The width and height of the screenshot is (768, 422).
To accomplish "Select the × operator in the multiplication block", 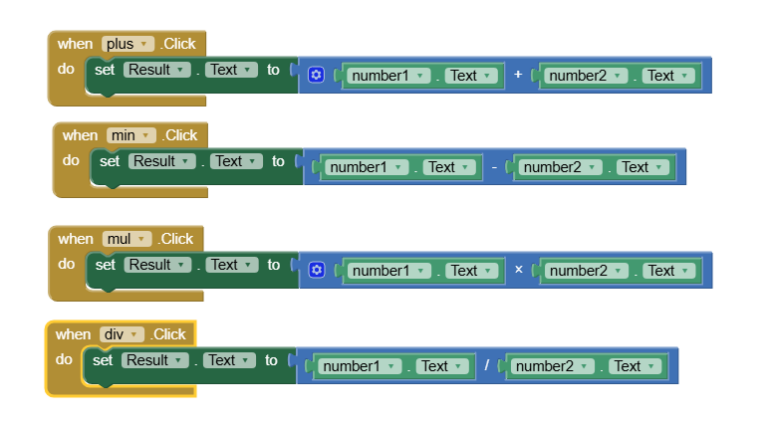I will tap(518, 271).
